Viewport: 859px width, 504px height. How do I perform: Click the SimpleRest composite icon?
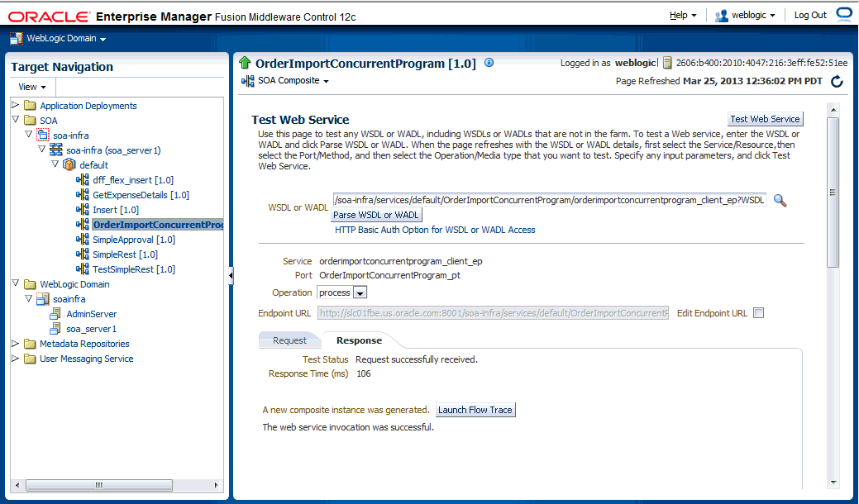tap(82, 254)
